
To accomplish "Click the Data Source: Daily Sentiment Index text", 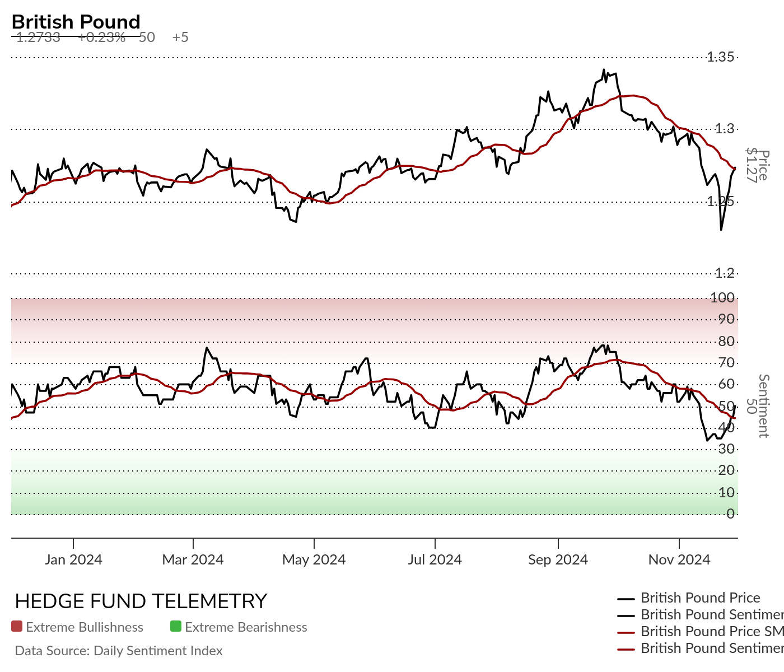I will point(119,651).
